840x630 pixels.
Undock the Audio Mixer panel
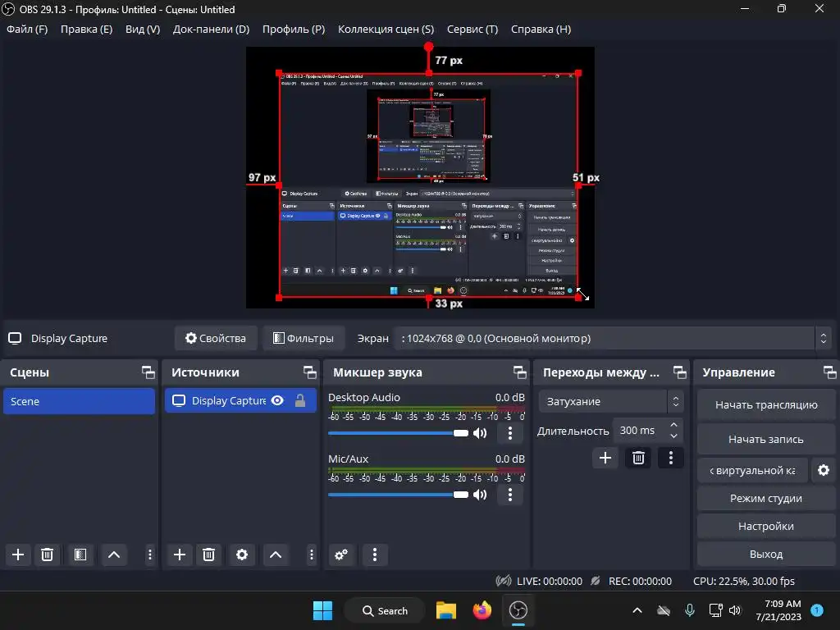[519, 372]
